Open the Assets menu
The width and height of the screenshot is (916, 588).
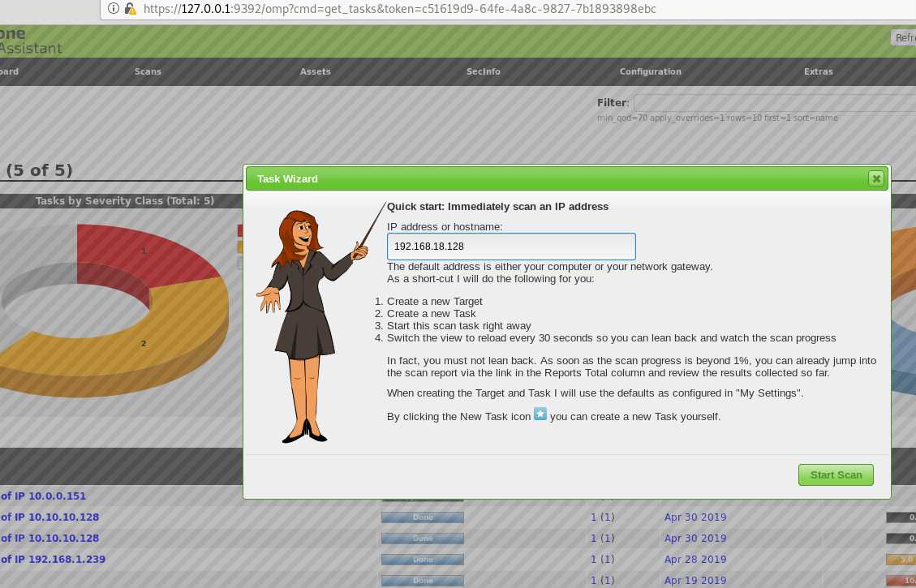tap(316, 71)
